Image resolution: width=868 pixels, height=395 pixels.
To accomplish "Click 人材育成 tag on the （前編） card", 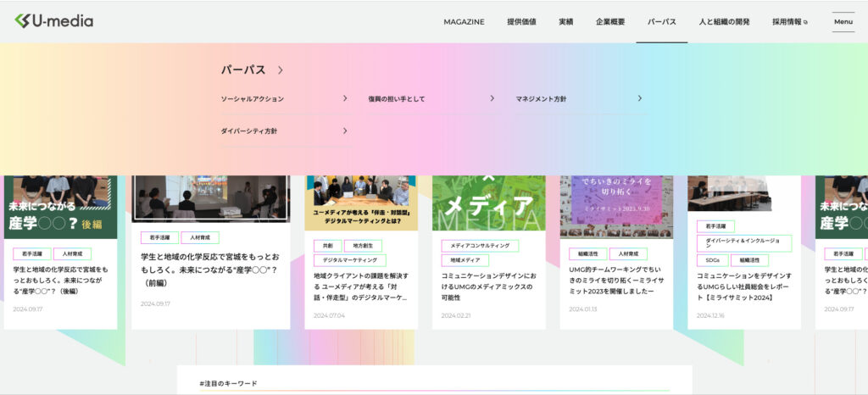I will click(200, 238).
